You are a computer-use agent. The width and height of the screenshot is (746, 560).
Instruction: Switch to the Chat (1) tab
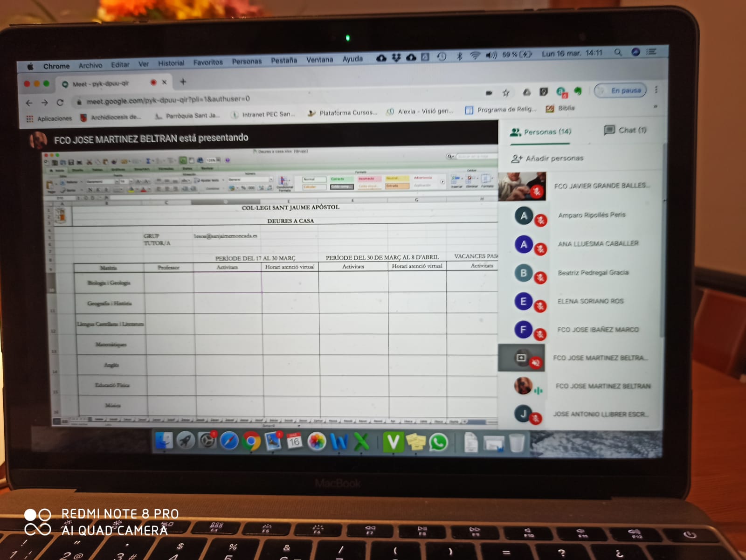[625, 130]
